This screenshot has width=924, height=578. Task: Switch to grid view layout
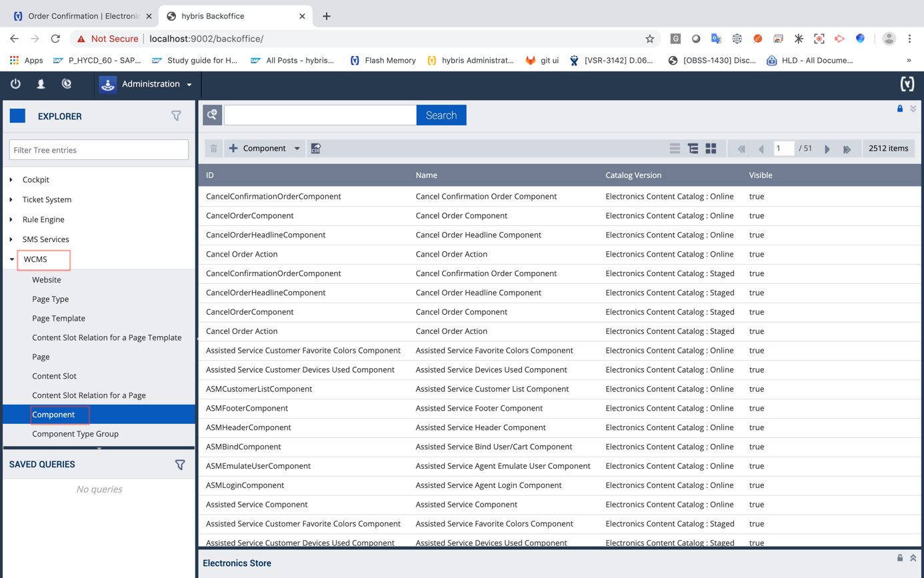click(711, 149)
